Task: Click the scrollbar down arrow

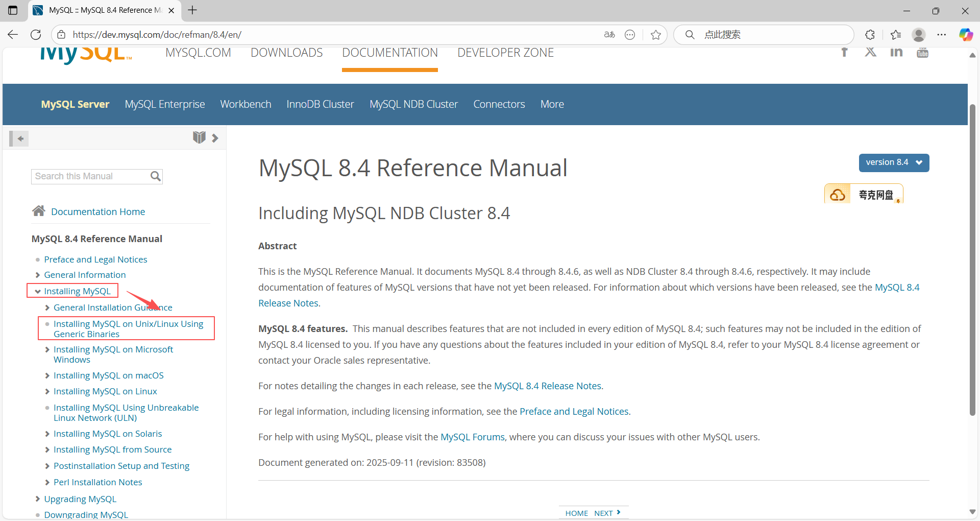Action: point(972,512)
